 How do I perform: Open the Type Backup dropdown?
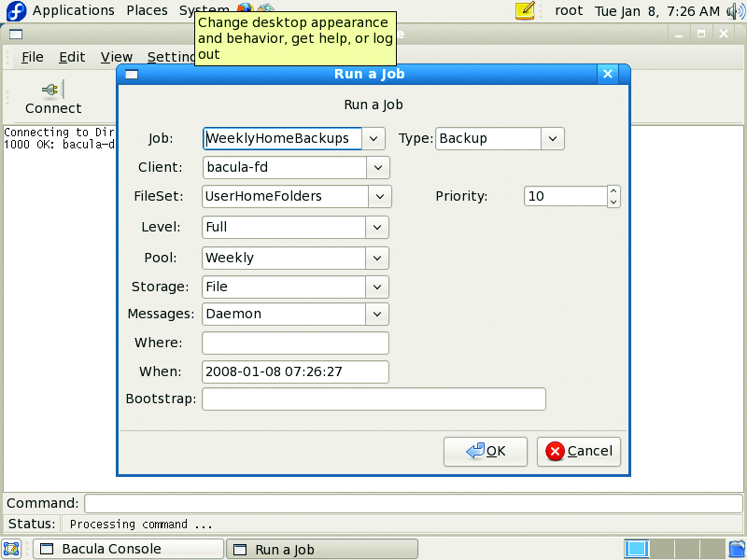pyautogui.click(x=553, y=138)
